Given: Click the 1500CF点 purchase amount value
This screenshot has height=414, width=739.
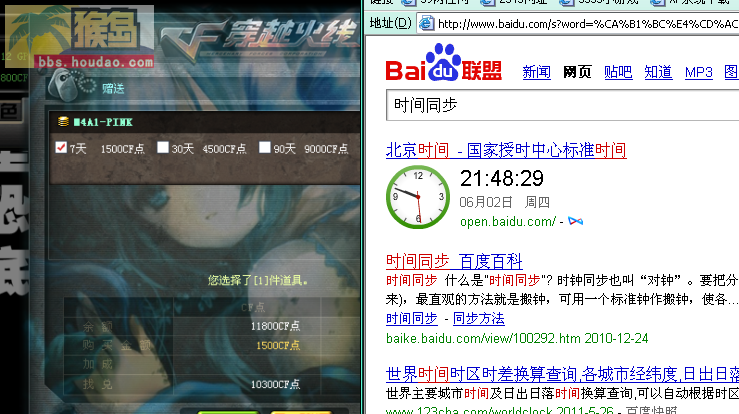Looking at the screenshot, I should 278,346.
